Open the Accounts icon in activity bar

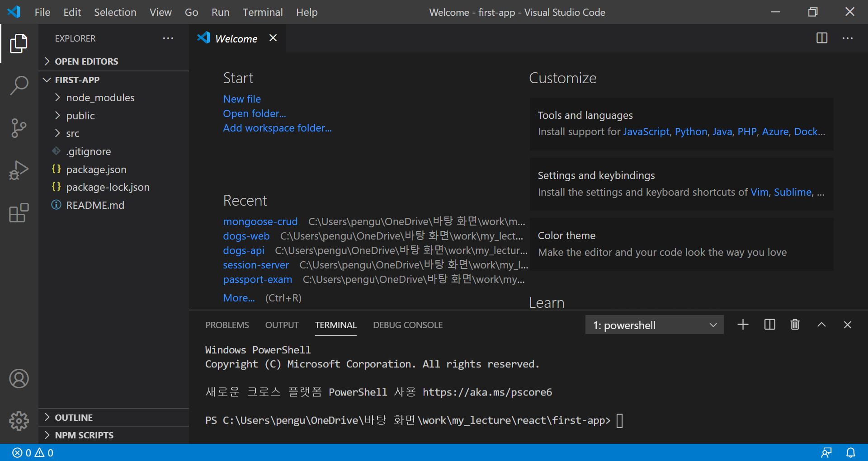tap(19, 379)
